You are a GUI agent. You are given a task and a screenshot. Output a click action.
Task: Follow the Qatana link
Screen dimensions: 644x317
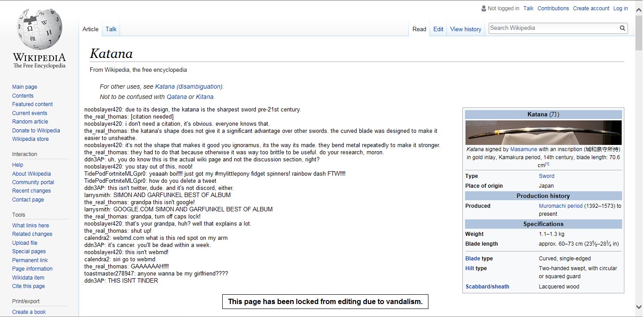tap(177, 97)
